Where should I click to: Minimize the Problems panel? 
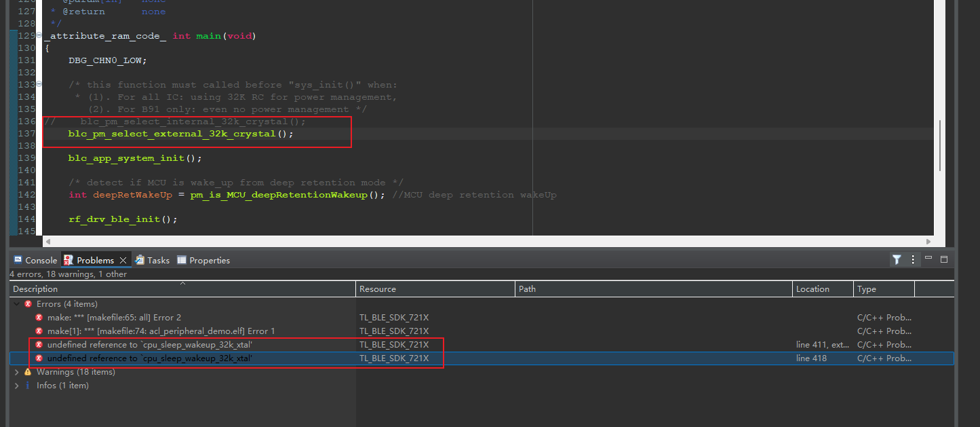[x=928, y=259]
